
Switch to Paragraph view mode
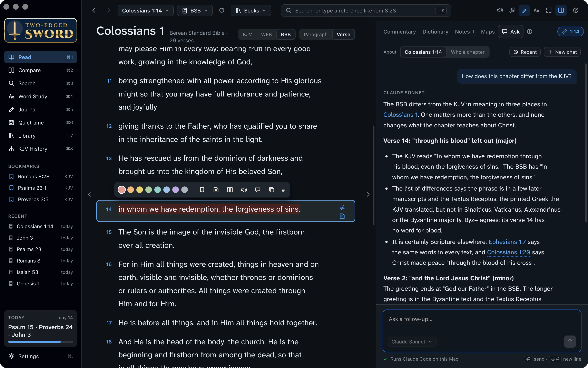(315, 35)
